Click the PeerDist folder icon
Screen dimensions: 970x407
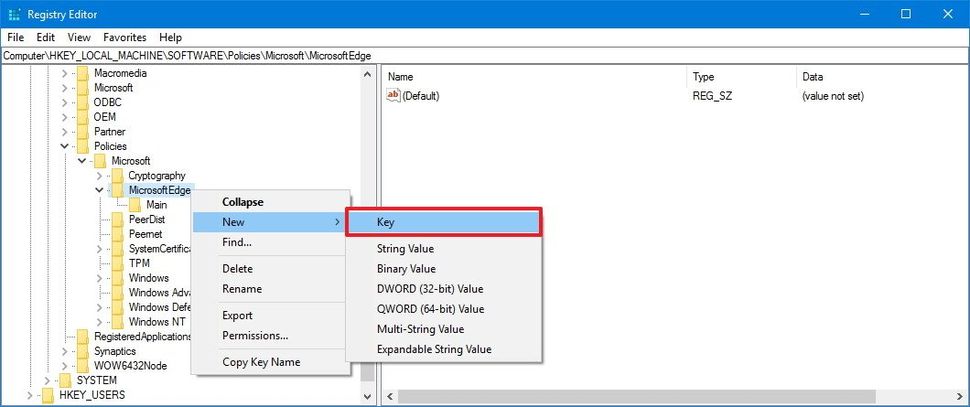pyautogui.click(x=117, y=220)
